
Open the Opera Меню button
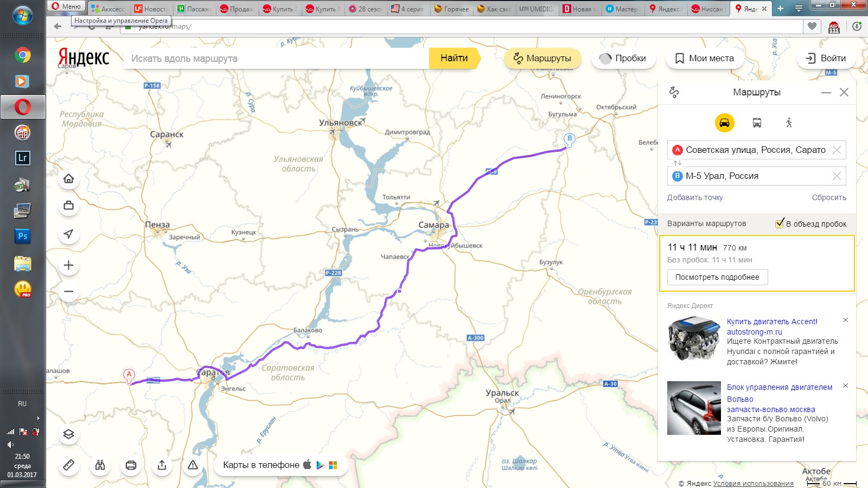(67, 7)
